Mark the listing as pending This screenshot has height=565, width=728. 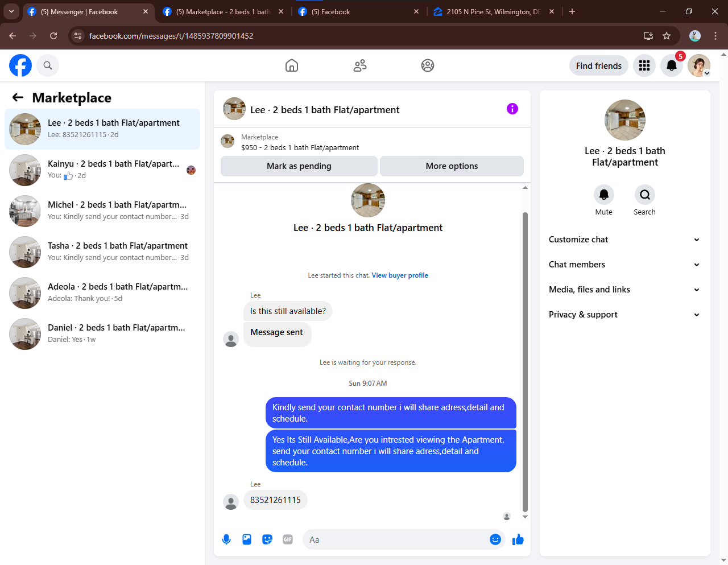coord(299,166)
